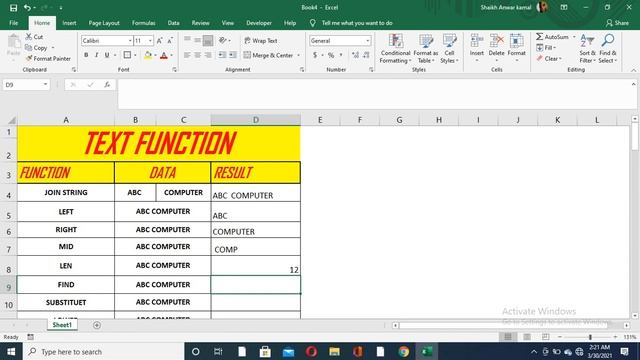Image resolution: width=640 pixels, height=360 pixels.
Task: Toggle Underline formatting
Action: tap(107, 55)
